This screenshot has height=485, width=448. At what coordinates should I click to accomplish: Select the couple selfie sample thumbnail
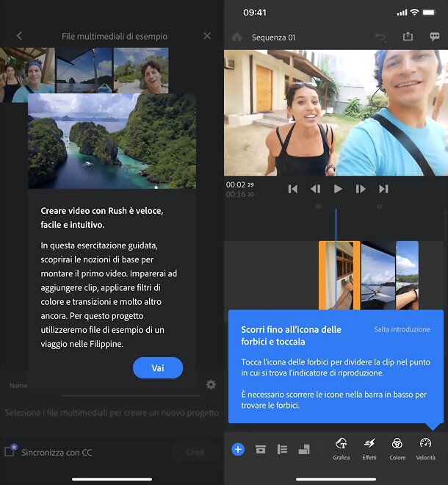tap(27, 74)
